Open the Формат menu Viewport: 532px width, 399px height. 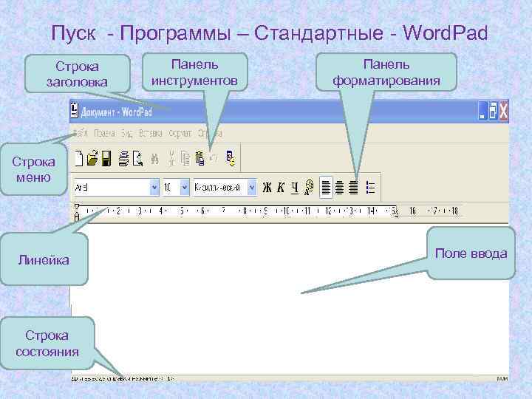coord(180,133)
